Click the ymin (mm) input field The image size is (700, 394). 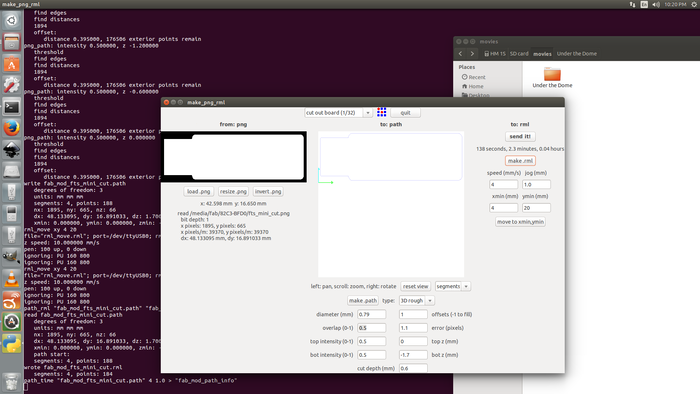point(536,208)
